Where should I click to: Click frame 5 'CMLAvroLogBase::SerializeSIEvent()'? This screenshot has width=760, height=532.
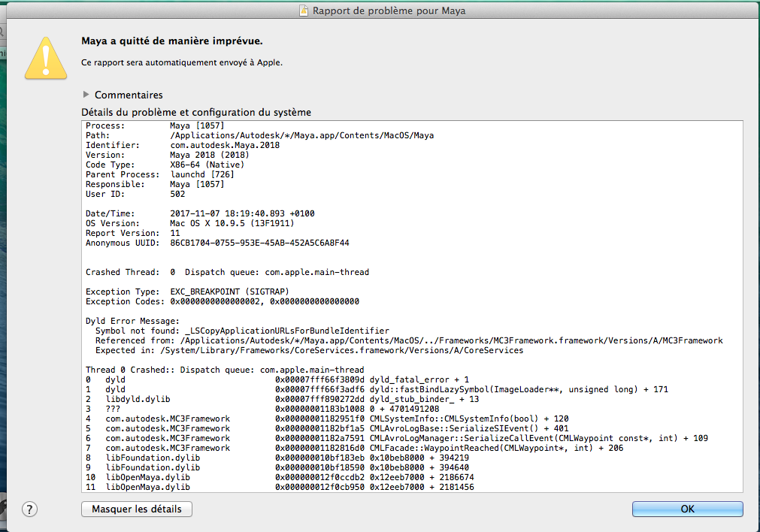327,428
